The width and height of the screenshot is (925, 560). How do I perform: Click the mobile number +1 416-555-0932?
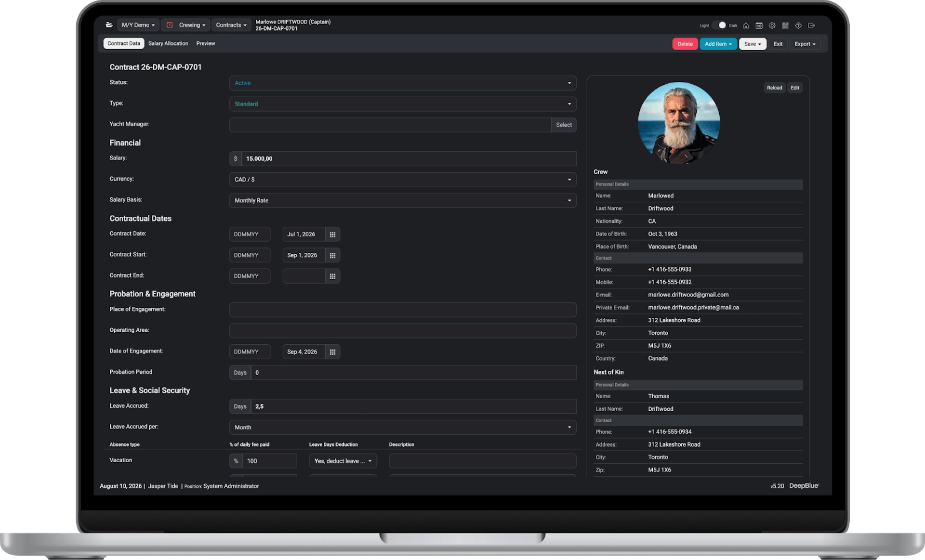coord(670,282)
